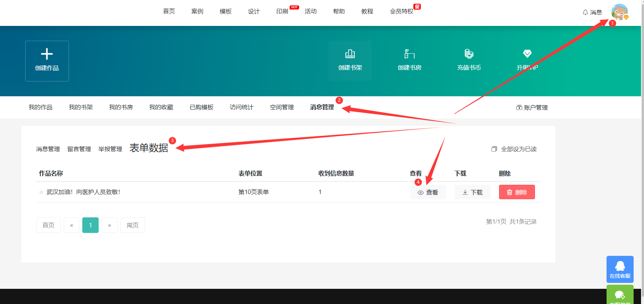This screenshot has width=644, height=304.
Task: Open the 消息 bell notification
Action: [592, 12]
